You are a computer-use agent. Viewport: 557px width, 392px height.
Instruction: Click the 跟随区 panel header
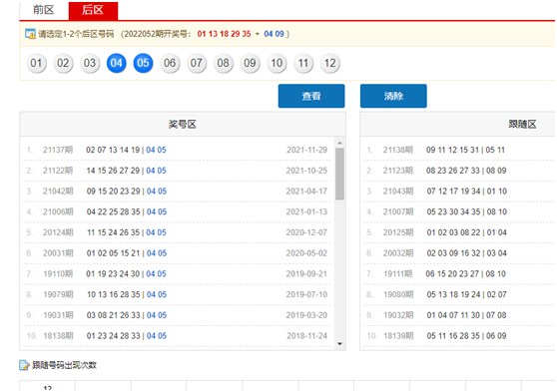pos(458,125)
